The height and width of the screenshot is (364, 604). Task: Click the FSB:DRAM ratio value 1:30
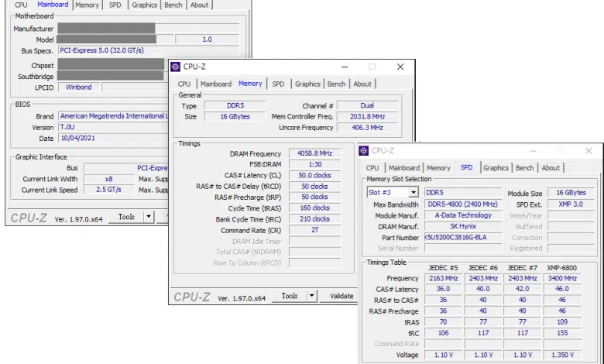click(x=314, y=164)
